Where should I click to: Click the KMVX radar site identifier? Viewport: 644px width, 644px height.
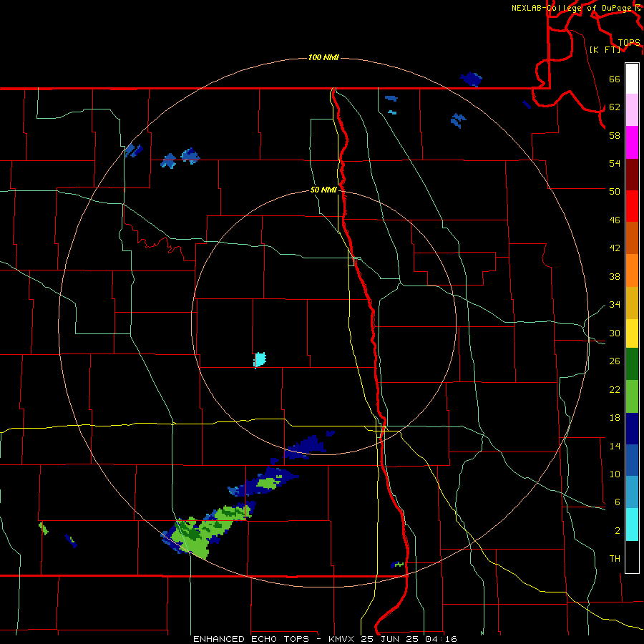[342, 639]
